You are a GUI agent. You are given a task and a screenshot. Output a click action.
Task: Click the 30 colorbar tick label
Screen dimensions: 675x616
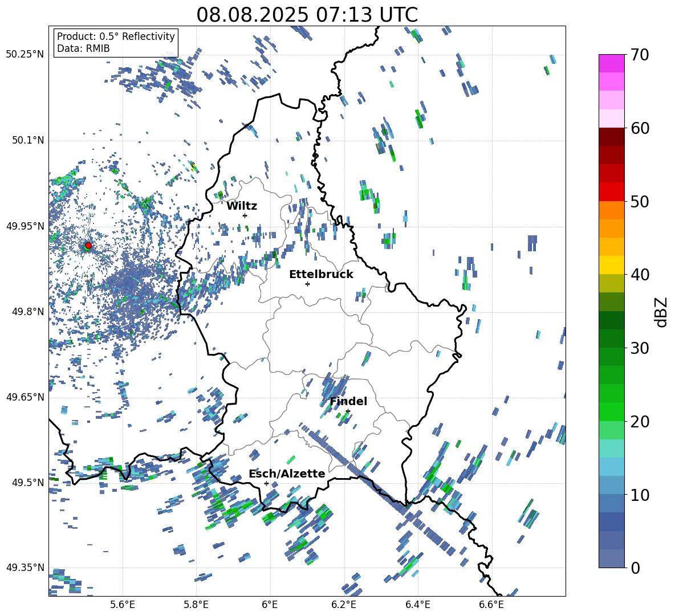coord(639,348)
